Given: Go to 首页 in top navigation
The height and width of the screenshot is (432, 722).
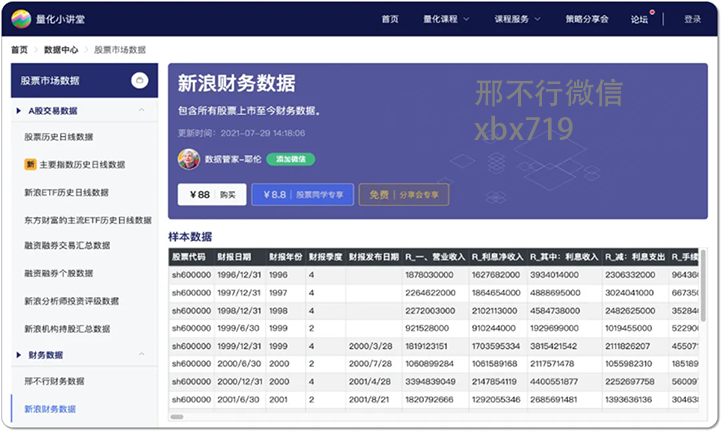Looking at the screenshot, I should pyautogui.click(x=390, y=19).
